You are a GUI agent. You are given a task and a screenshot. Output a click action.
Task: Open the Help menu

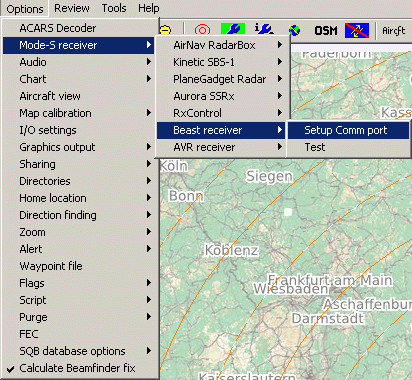(149, 8)
